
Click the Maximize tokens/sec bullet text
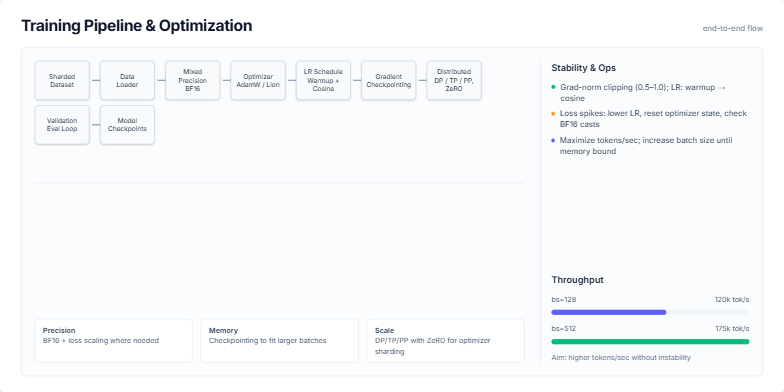pyautogui.click(x=646, y=146)
